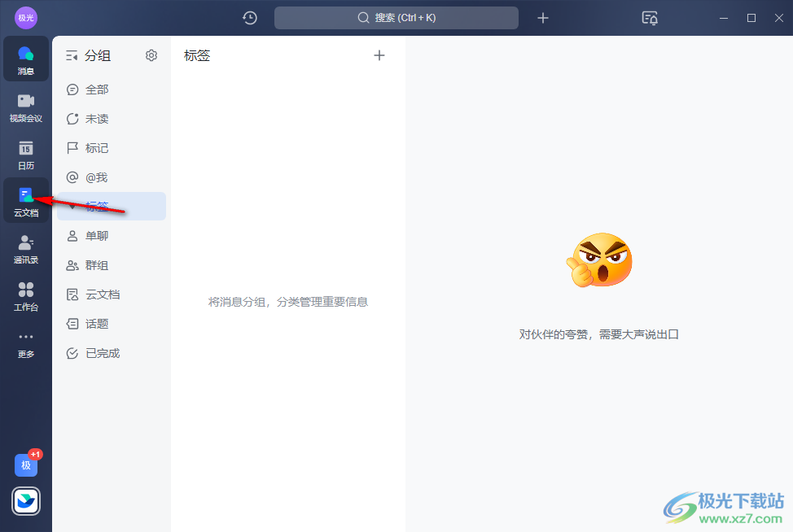Select the 已完成 done group
The width and height of the screenshot is (793, 532).
(x=112, y=353)
